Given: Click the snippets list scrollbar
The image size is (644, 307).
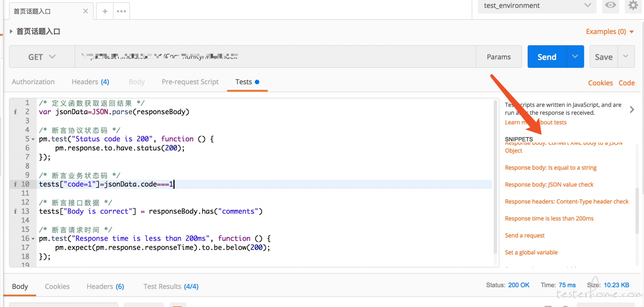Looking at the screenshot, I should coord(637,211).
